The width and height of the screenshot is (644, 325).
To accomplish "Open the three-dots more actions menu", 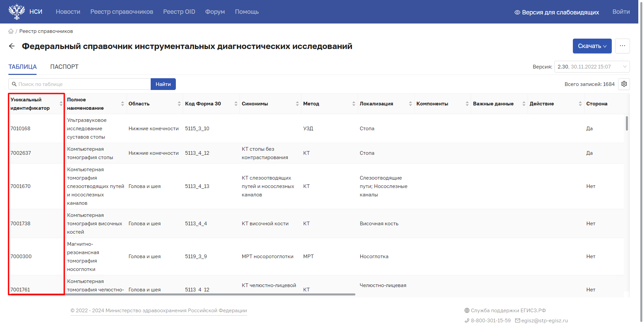I will click(x=622, y=46).
